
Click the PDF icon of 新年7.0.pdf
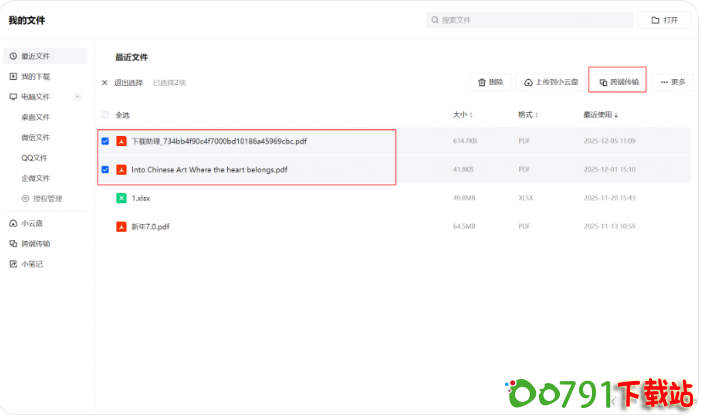pyautogui.click(x=121, y=227)
